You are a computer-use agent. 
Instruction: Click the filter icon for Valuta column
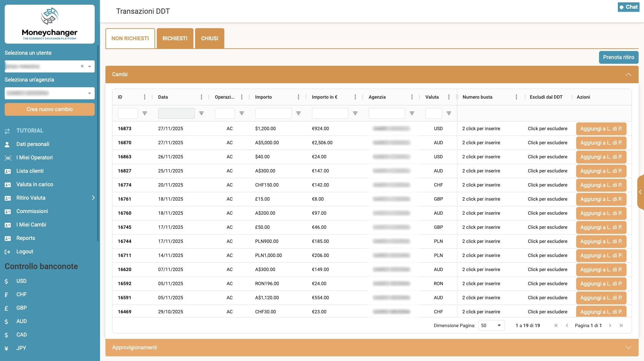click(x=449, y=113)
